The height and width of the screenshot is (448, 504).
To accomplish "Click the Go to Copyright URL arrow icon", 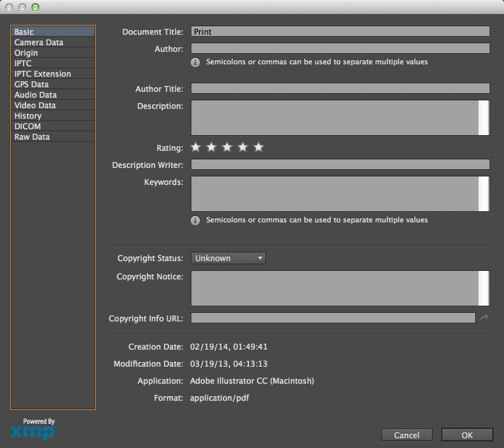I will [484, 317].
